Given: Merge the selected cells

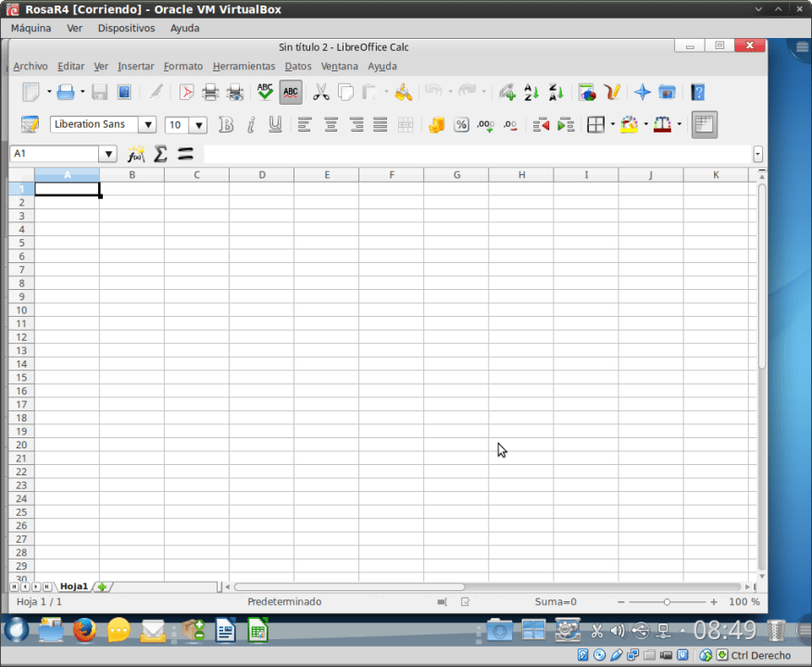Looking at the screenshot, I should 405,124.
